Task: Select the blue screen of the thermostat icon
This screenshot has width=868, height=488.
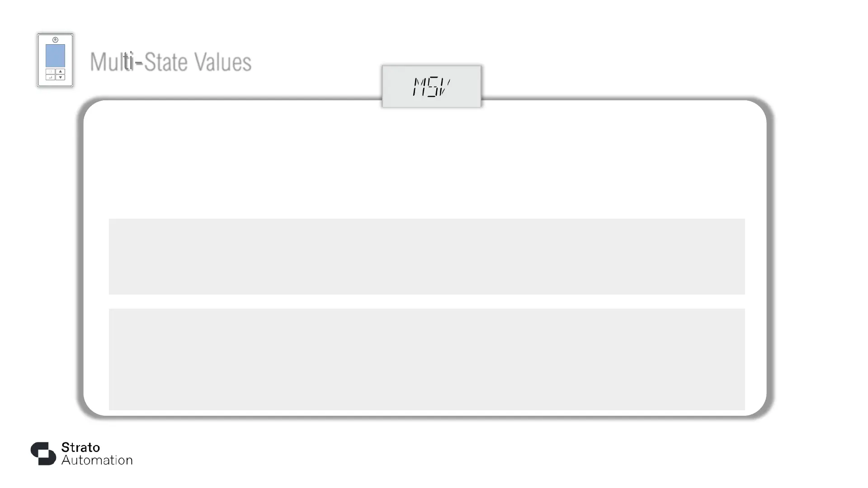Action: pos(55,56)
